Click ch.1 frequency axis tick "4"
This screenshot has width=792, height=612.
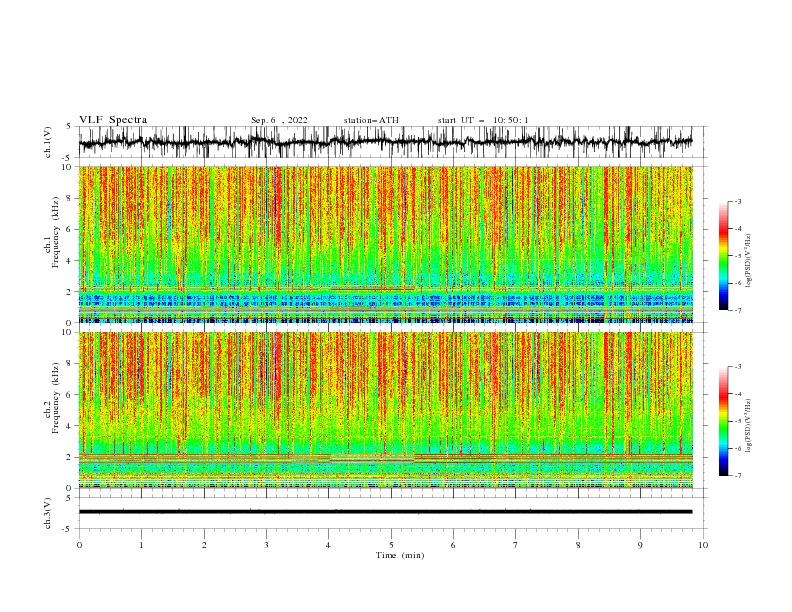70,261
